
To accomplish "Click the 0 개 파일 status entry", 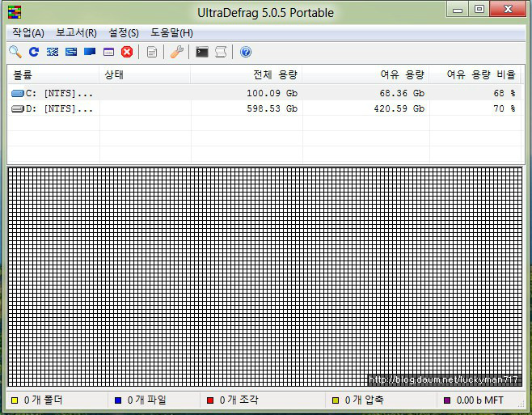I will point(147,400).
